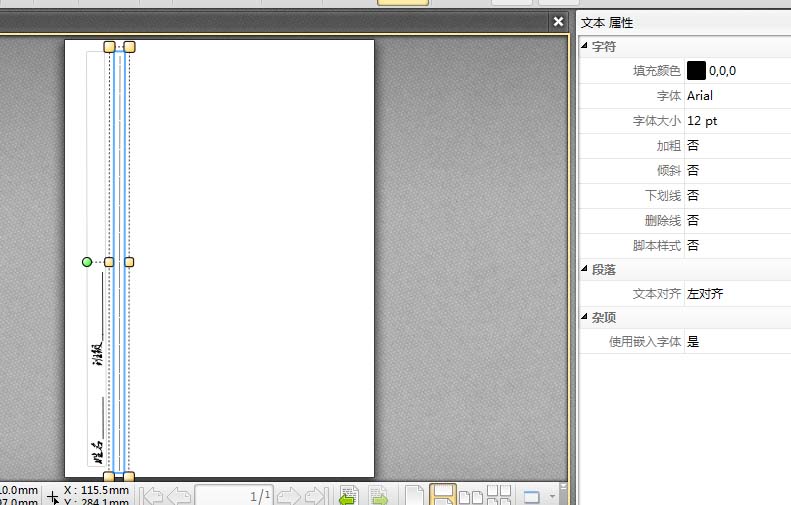Collapse the 字符 section

point(585,47)
